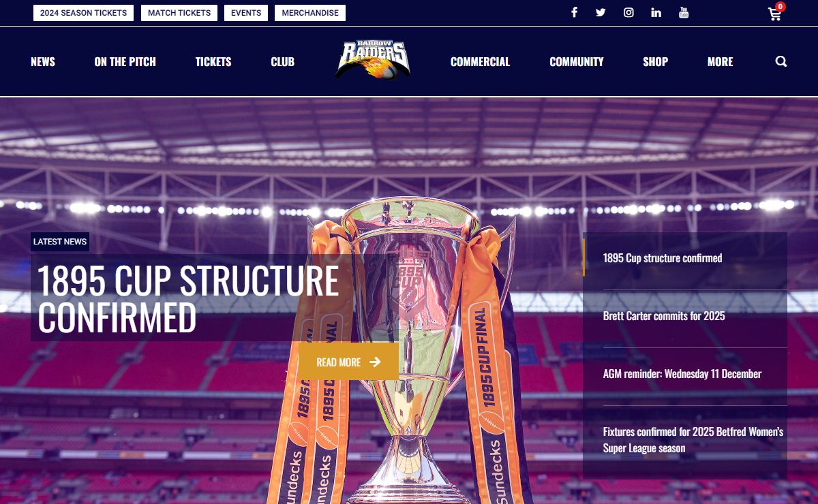
Task: Click the Match Tickets button
Action: point(179,13)
